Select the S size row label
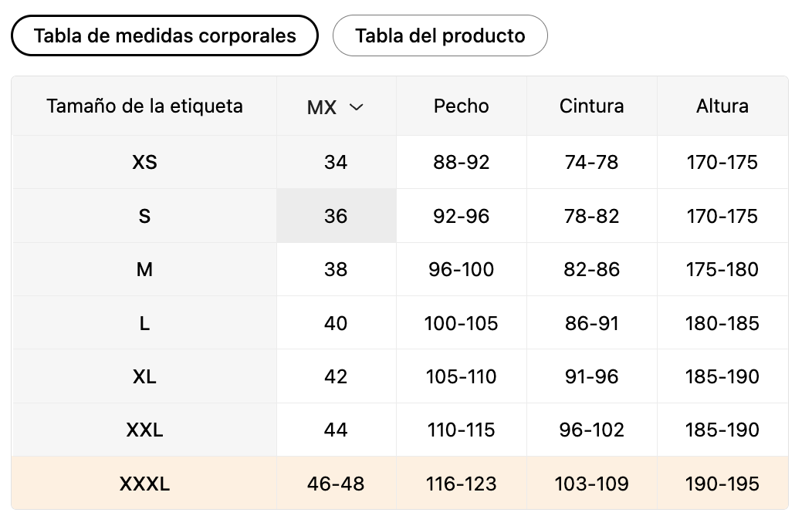 [x=144, y=216]
